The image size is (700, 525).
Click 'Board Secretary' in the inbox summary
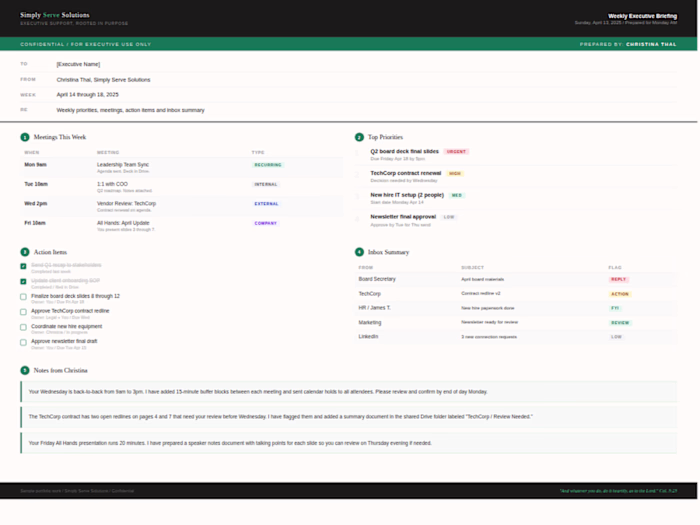point(377,279)
